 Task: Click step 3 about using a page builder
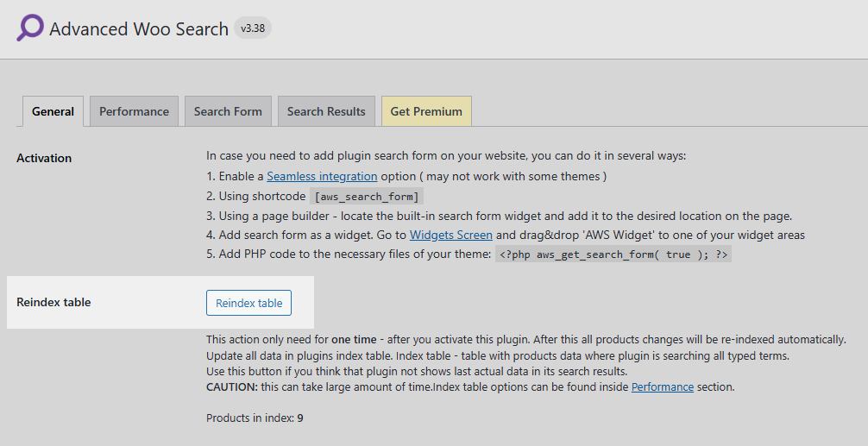pos(500,216)
